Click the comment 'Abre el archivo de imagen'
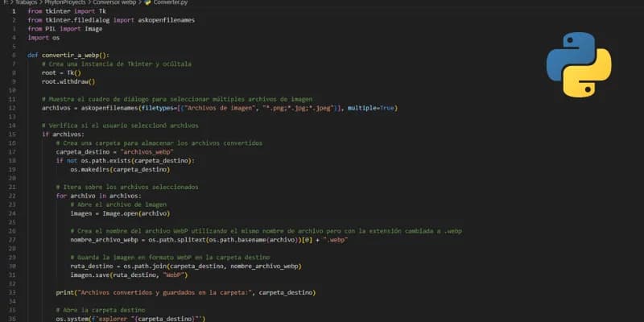 coord(118,204)
